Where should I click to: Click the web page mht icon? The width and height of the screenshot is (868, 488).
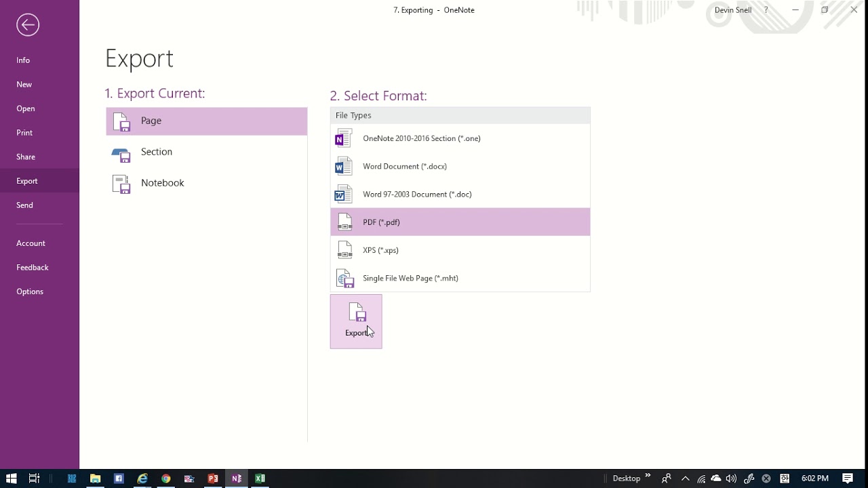344,278
